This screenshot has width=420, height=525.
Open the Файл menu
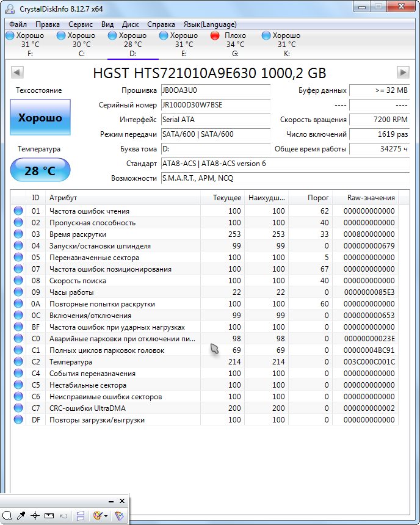pyautogui.click(x=18, y=24)
